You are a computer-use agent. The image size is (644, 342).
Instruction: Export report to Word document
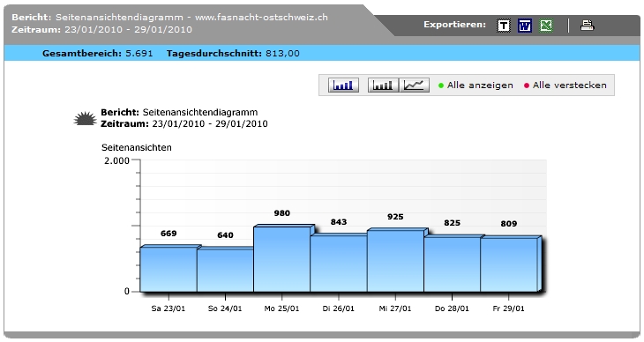525,26
